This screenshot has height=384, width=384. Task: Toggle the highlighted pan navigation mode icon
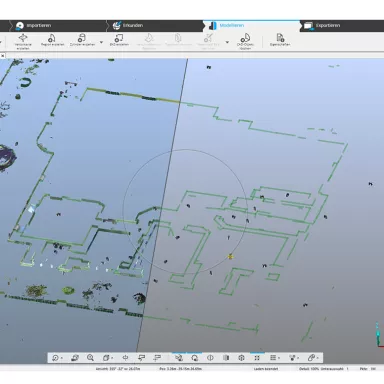179,358
